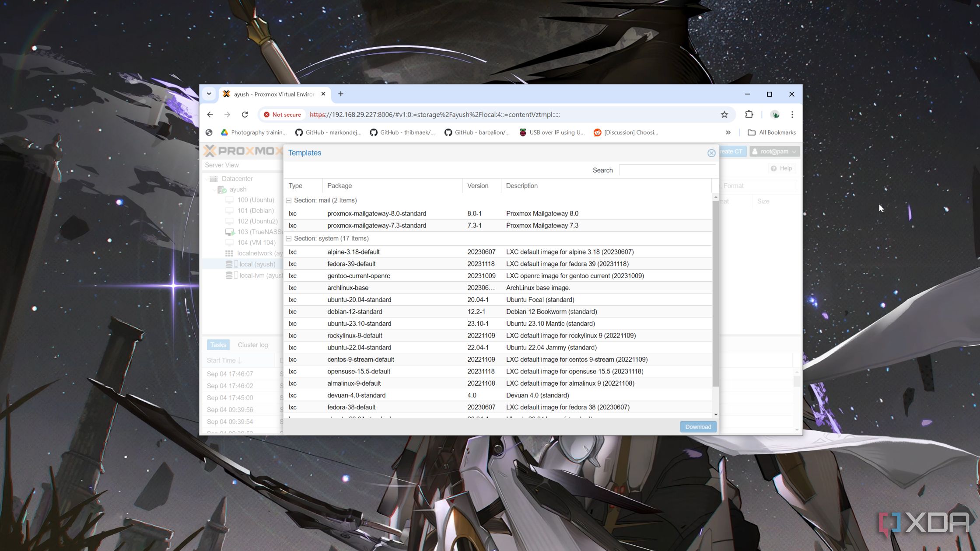This screenshot has height=551, width=980.
Task: Collapse the Section: system group
Action: coord(288,238)
